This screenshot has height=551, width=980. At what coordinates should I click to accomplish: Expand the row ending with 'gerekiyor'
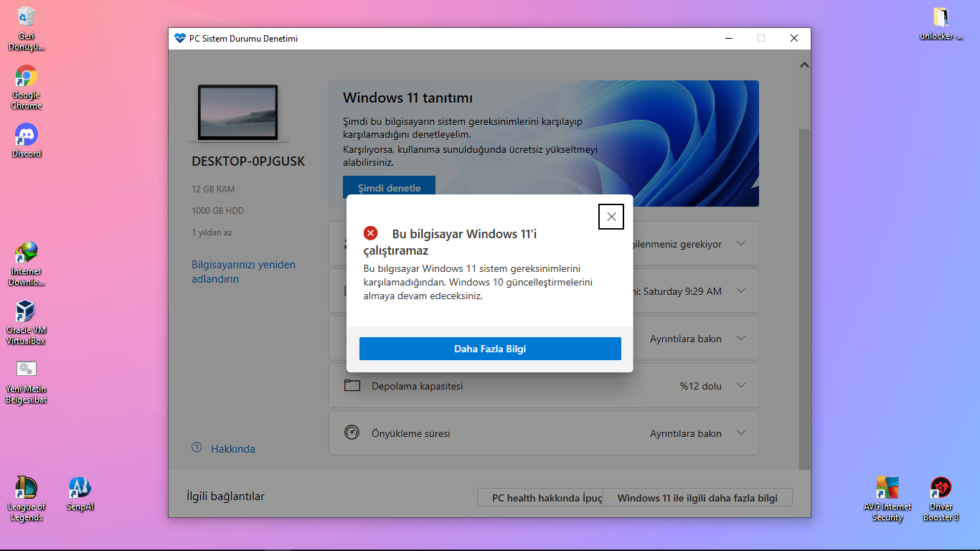742,244
